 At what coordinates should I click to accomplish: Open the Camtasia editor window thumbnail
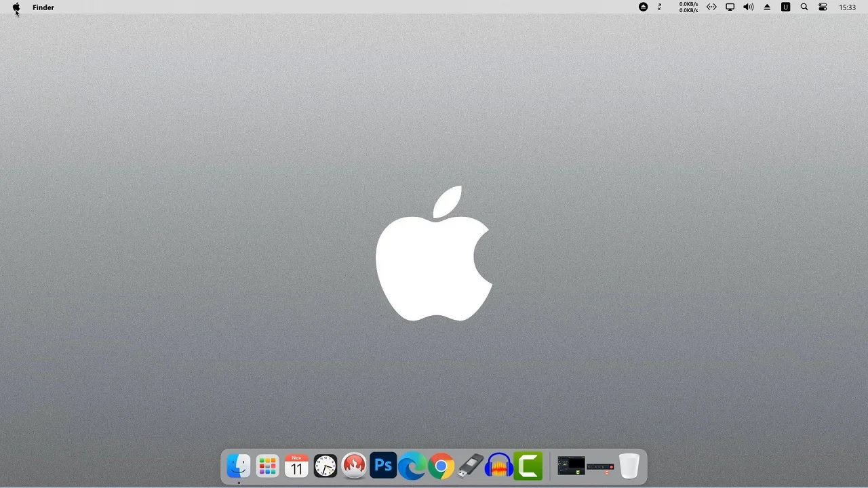tap(571, 466)
